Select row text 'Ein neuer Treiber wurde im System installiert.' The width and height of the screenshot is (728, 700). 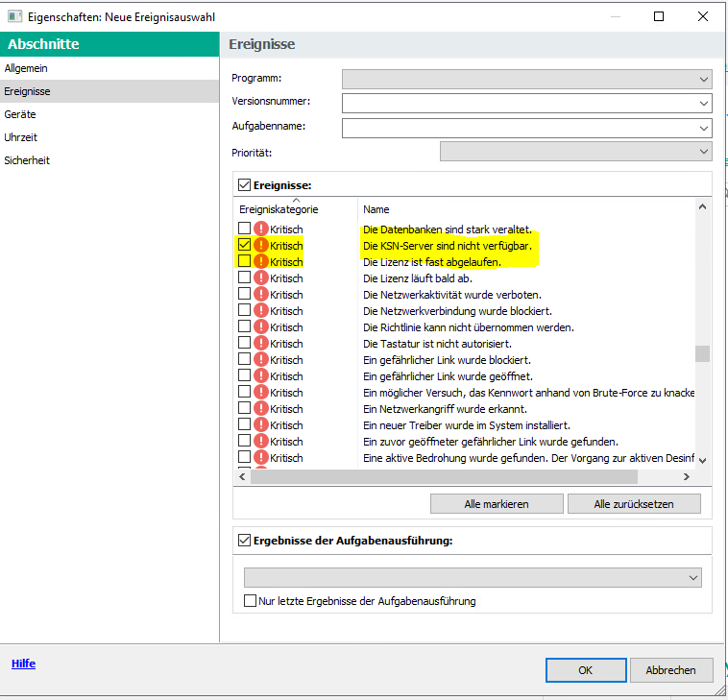(x=467, y=425)
